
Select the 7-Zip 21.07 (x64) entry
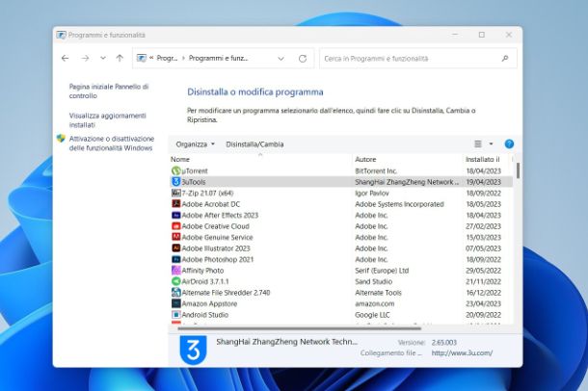(207, 193)
